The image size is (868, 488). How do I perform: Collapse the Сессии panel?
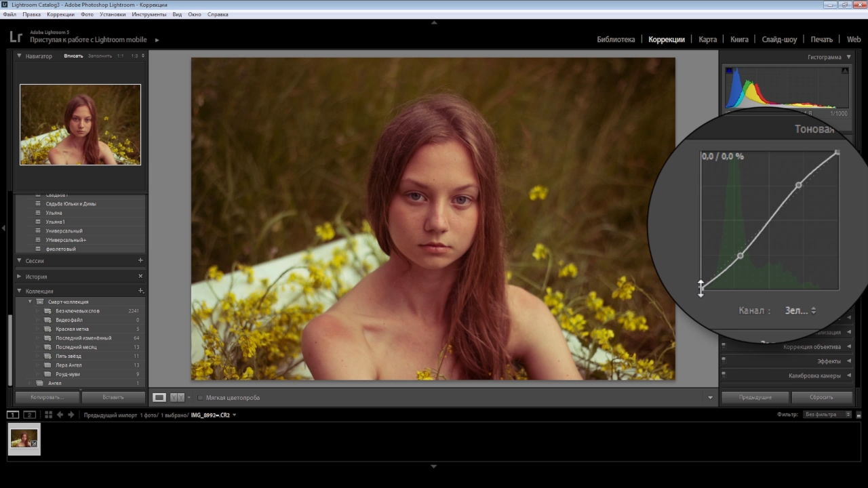pyautogui.click(x=19, y=260)
